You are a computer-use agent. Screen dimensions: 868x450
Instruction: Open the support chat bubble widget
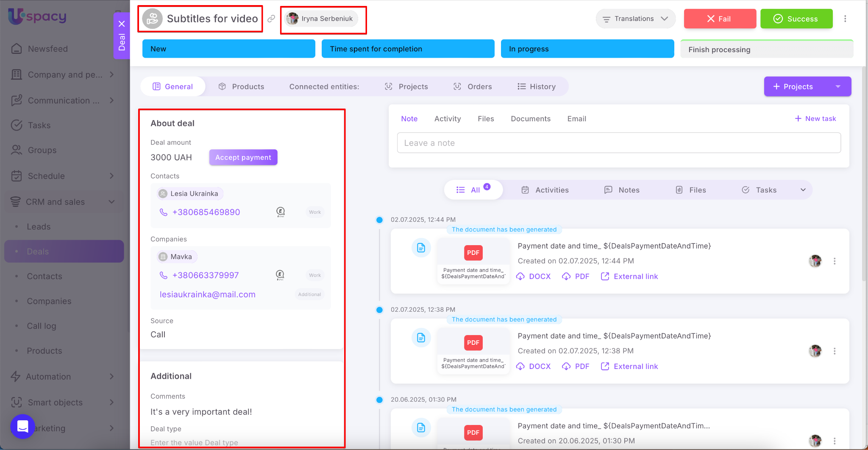click(x=22, y=426)
